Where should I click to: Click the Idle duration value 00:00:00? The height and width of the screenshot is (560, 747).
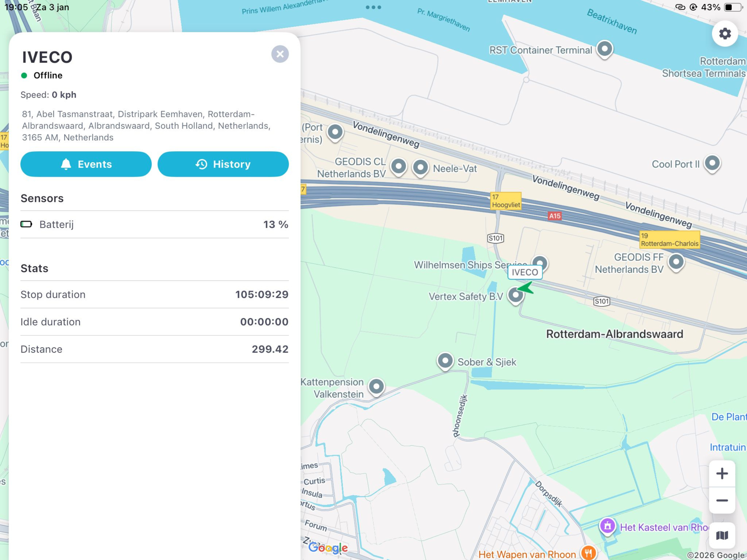tap(264, 322)
